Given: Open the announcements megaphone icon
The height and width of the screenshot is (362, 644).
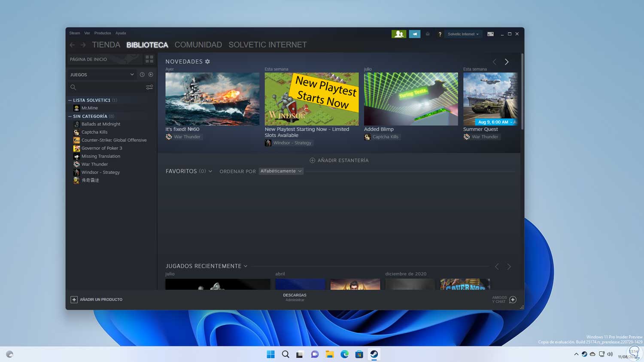Looking at the screenshot, I should (415, 34).
